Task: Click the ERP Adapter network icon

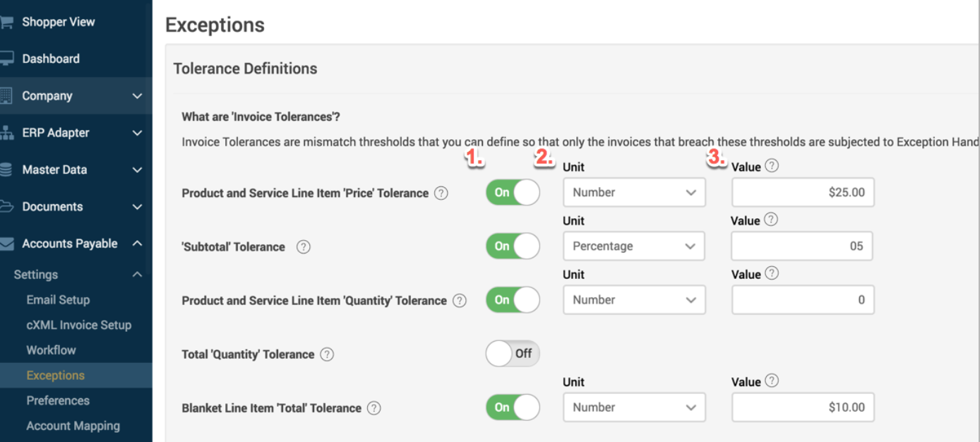Action: click(x=6, y=133)
